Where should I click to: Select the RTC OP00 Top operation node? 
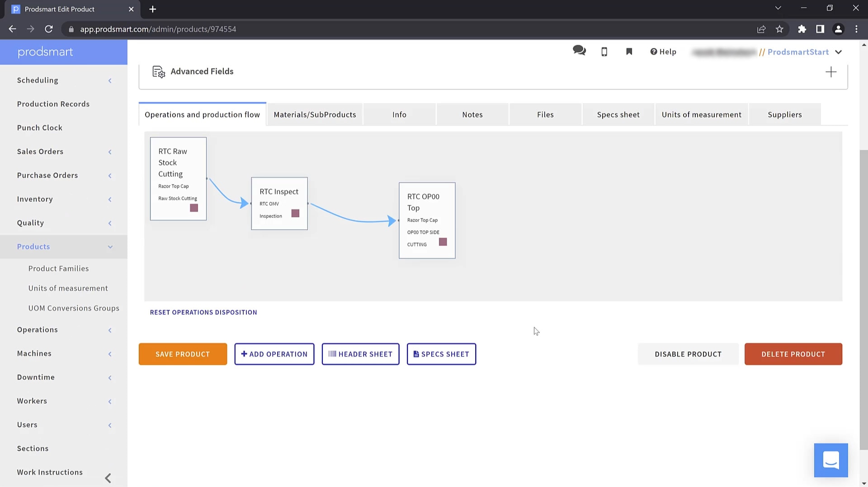(423, 202)
